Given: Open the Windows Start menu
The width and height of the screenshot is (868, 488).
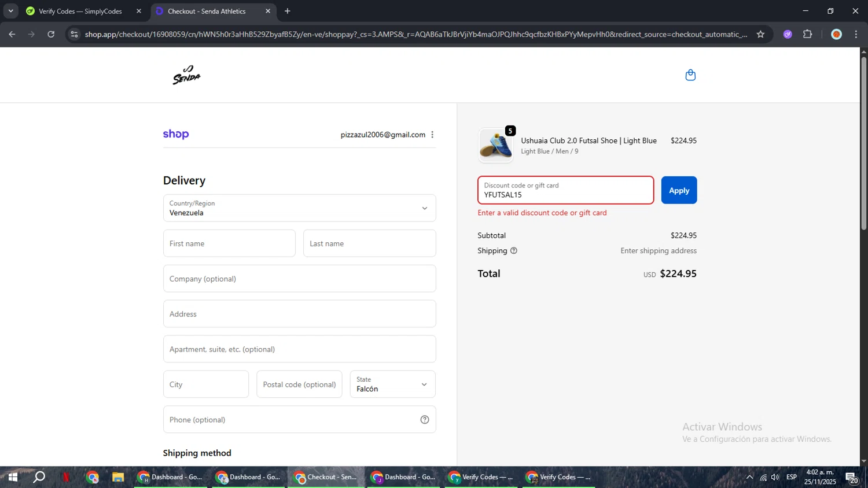Looking at the screenshot, I should pos(13,477).
